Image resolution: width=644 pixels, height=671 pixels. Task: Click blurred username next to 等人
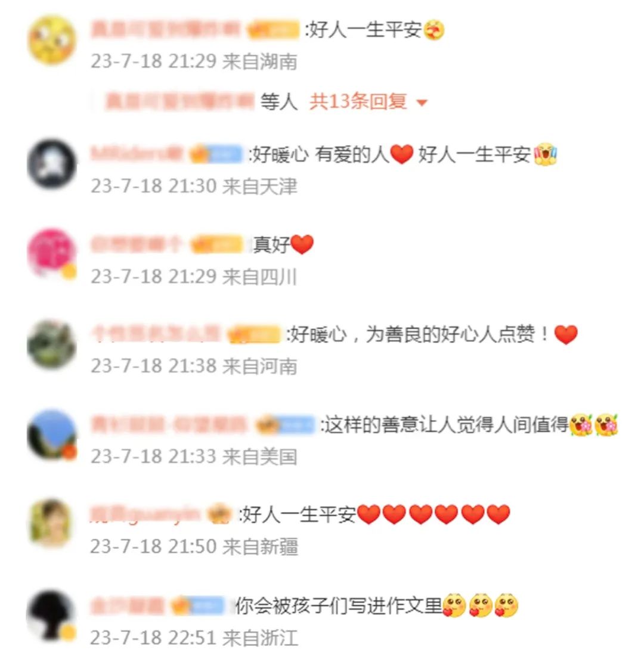[179, 101]
